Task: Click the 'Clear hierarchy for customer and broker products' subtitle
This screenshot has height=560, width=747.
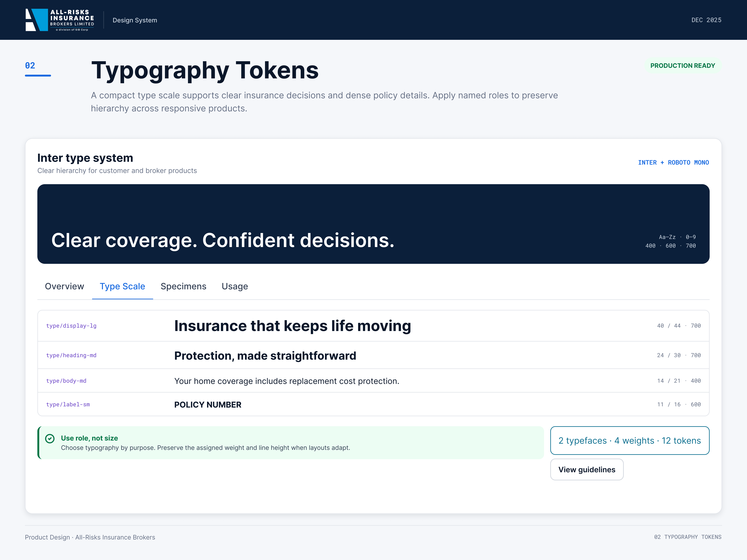Action: [x=117, y=171]
